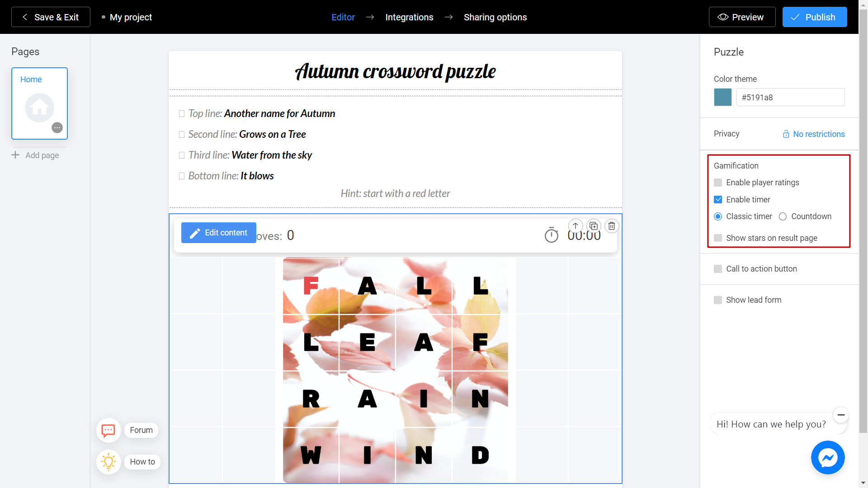
Task: Click the Forum chat bubble icon
Action: pyautogui.click(x=107, y=430)
